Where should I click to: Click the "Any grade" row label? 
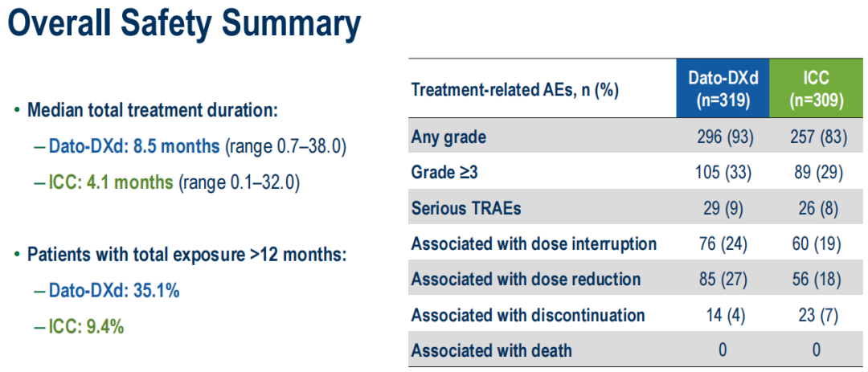coord(448,137)
